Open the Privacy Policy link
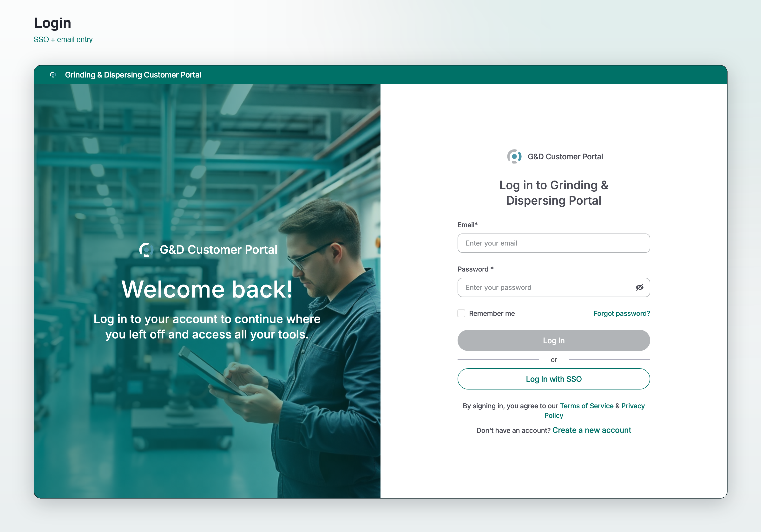Screen dimensions: 761x532 633,406
